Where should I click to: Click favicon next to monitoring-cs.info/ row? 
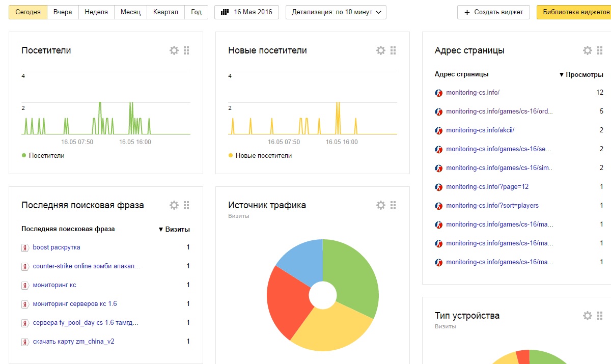pyautogui.click(x=439, y=93)
